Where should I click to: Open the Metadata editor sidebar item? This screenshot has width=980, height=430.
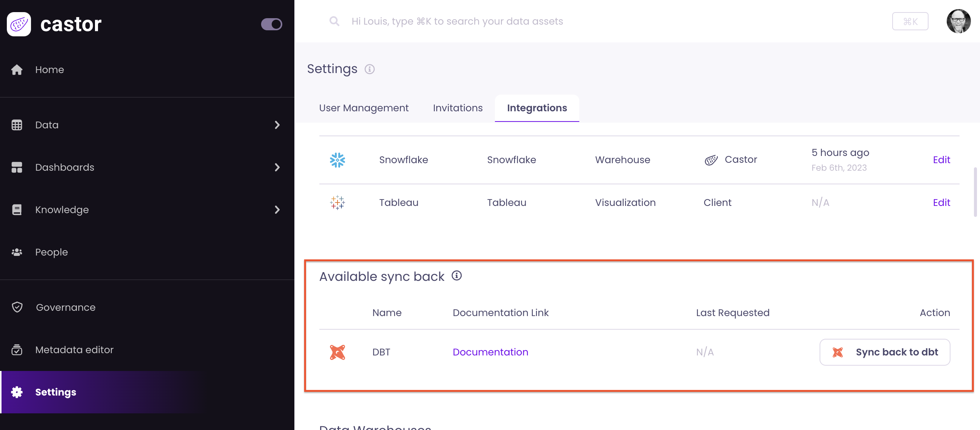tap(74, 349)
